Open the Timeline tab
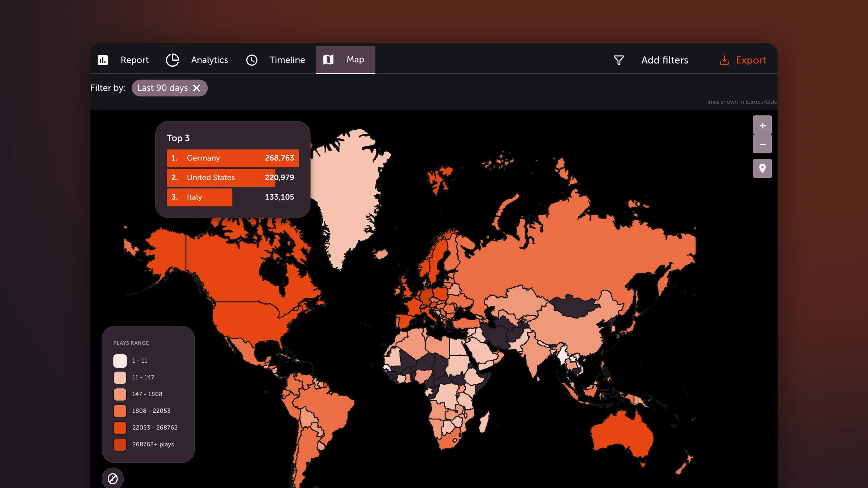The width and height of the screenshot is (868, 488). [276, 60]
